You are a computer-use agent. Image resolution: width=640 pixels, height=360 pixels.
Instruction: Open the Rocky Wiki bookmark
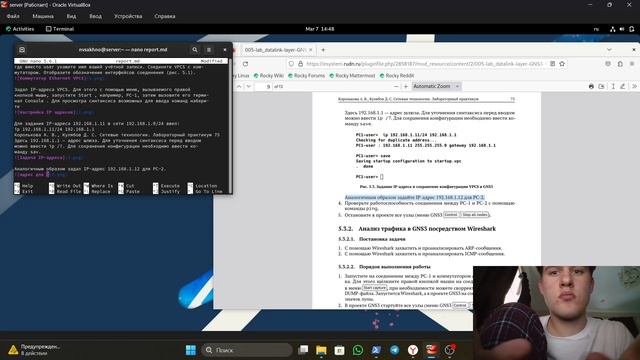click(x=269, y=76)
